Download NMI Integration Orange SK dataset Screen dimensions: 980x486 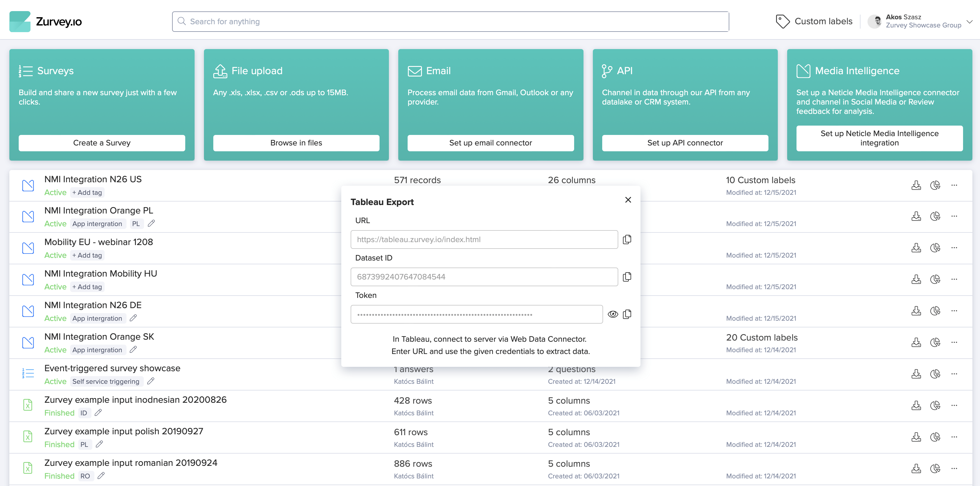916,342
